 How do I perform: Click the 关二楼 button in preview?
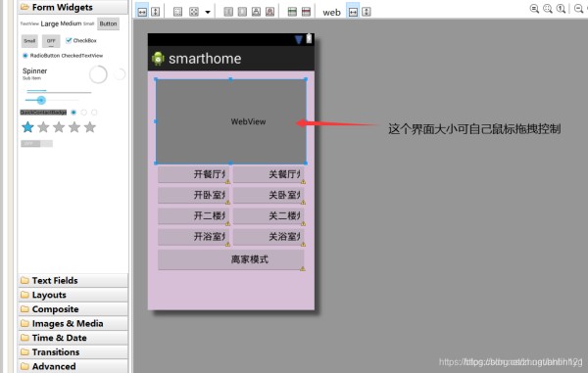point(269,216)
